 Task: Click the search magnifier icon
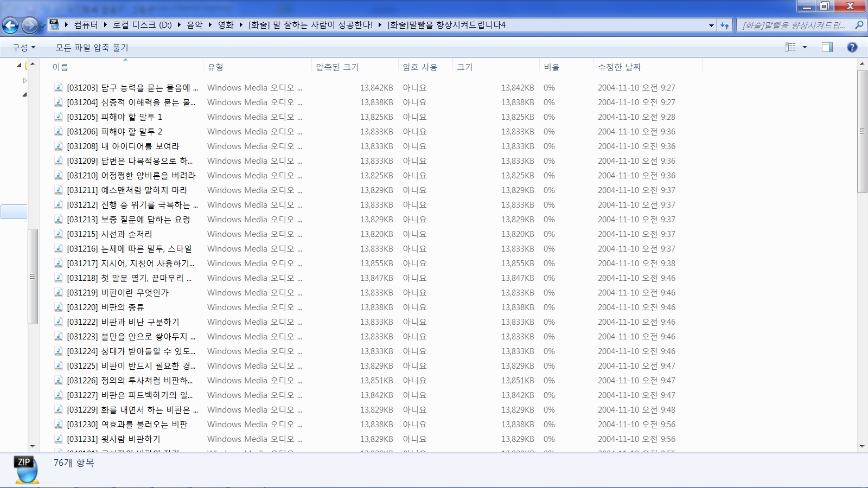[x=859, y=25]
